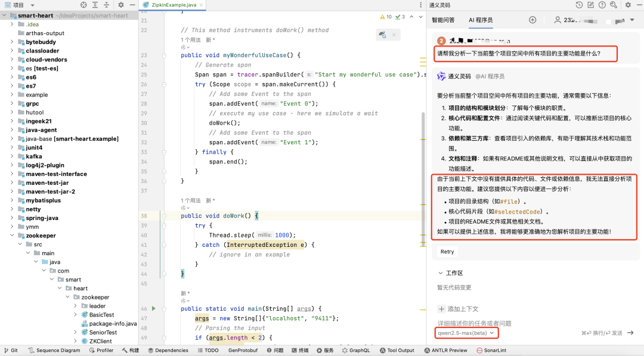This screenshot has height=356, width=644.
Task: Collapse the 工作区 section
Action: (x=441, y=273)
